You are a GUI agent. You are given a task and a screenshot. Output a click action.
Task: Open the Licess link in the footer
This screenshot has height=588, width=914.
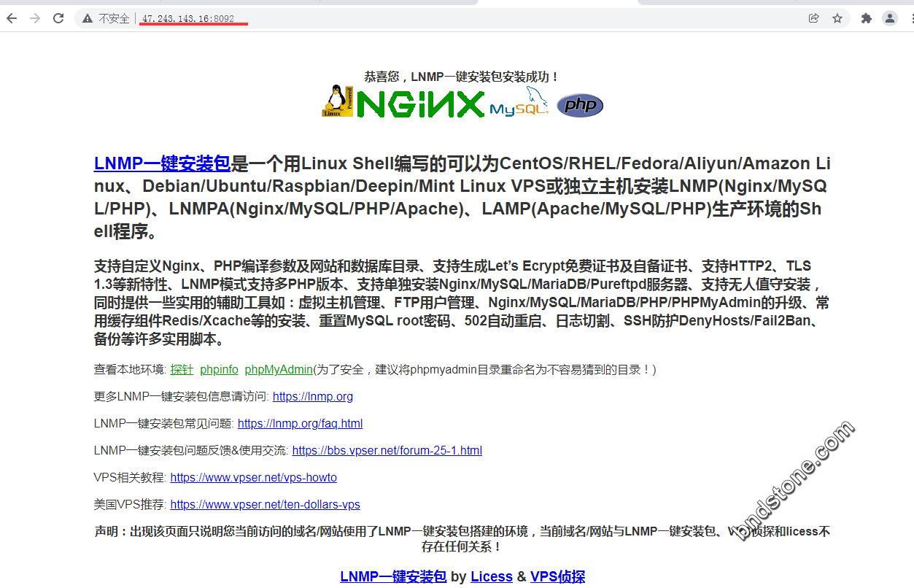(x=492, y=576)
